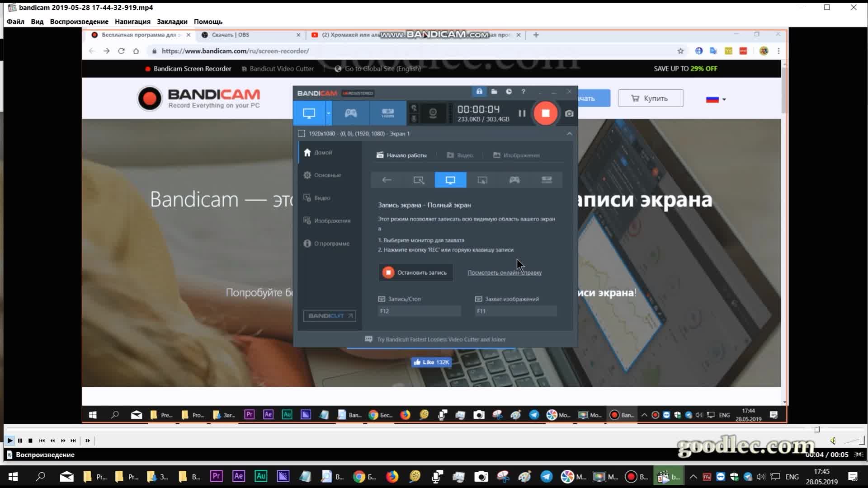Viewport: 868px width, 488px height.
Task: Select Bandicam HDMI device recording mode
Action: coord(388,113)
